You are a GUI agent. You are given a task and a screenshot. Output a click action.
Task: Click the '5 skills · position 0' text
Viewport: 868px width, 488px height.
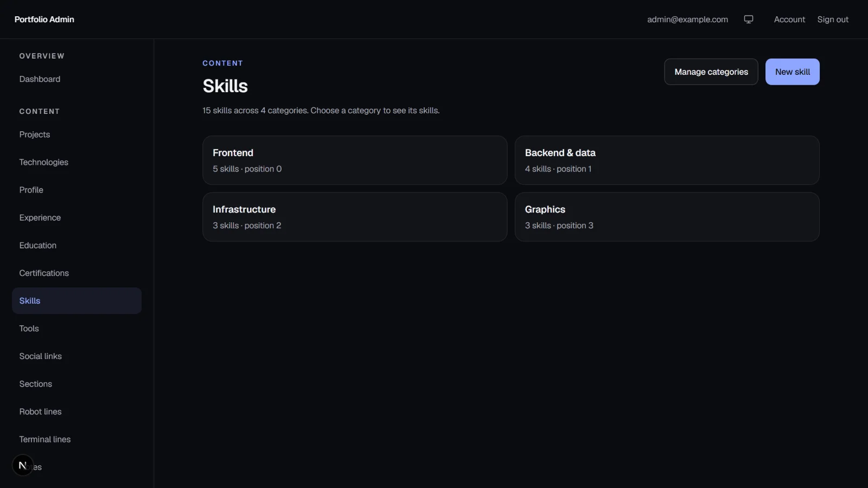pos(247,169)
